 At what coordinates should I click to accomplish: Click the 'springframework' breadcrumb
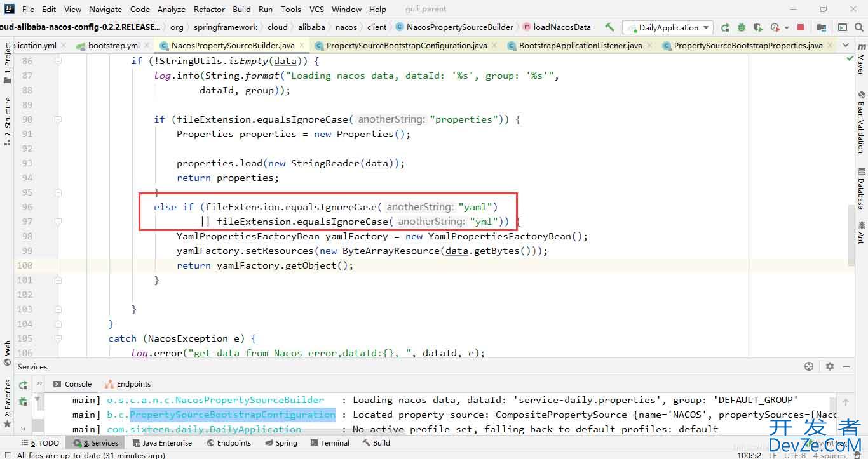[x=226, y=27]
